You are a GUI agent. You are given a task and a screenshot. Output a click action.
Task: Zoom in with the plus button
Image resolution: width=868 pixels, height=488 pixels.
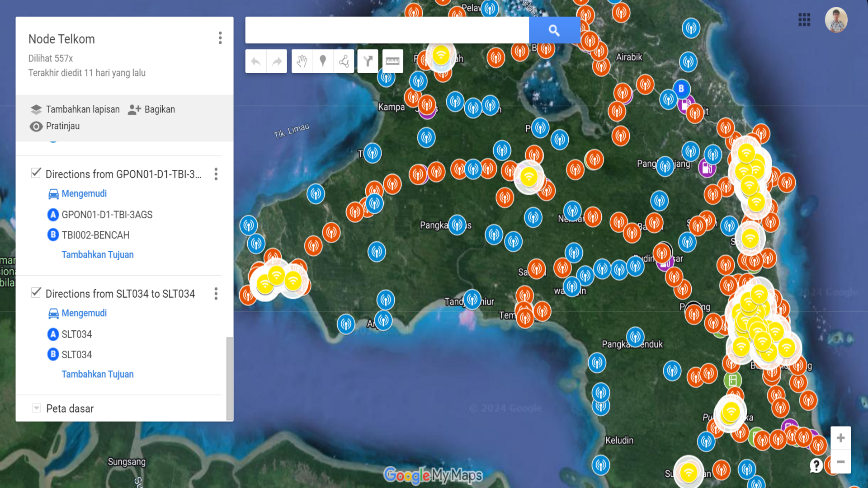(840, 438)
